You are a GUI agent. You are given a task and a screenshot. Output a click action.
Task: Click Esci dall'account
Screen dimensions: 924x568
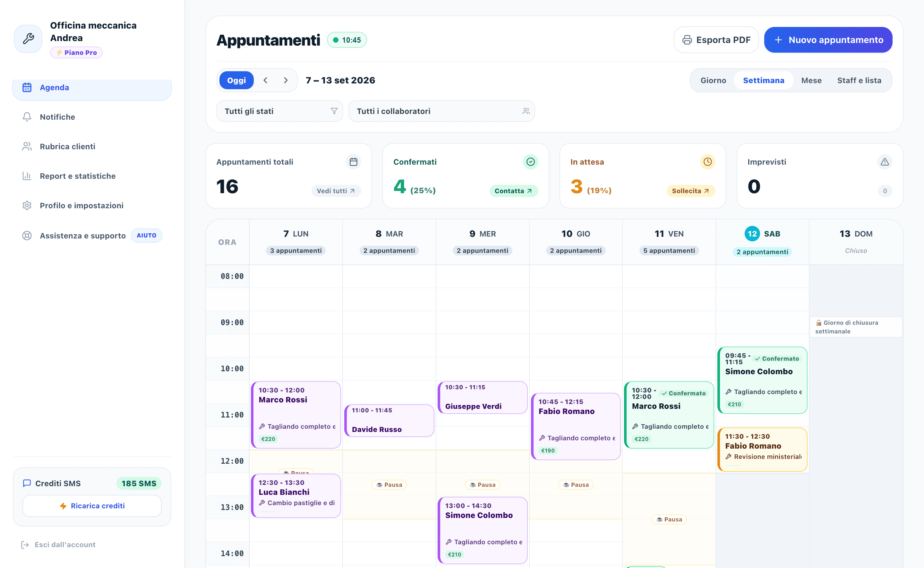click(x=58, y=544)
